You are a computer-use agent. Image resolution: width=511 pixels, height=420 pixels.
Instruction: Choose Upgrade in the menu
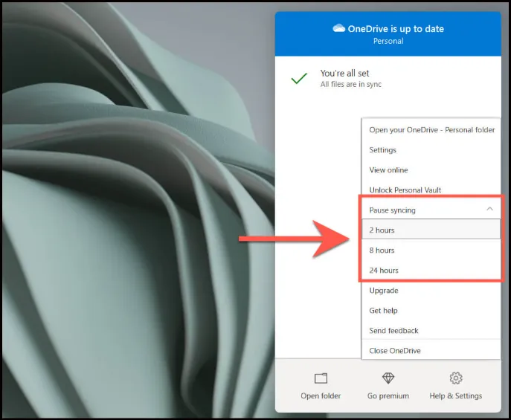coord(431,291)
